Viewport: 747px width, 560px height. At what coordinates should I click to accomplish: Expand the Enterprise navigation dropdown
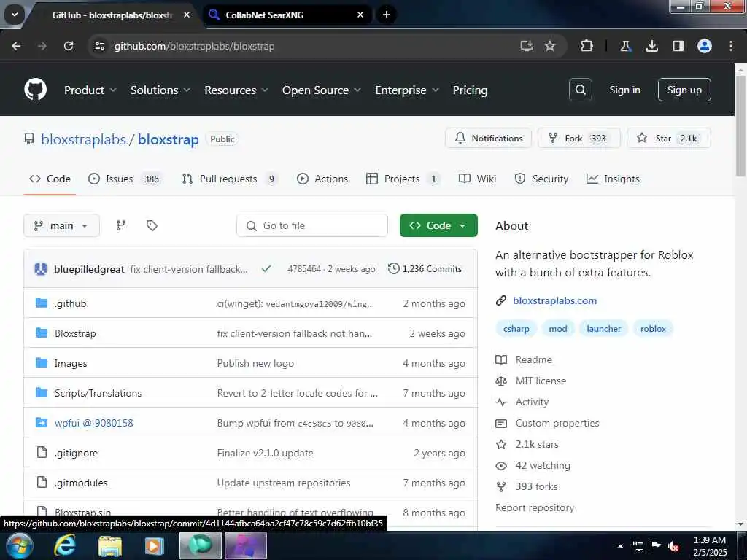(407, 90)
